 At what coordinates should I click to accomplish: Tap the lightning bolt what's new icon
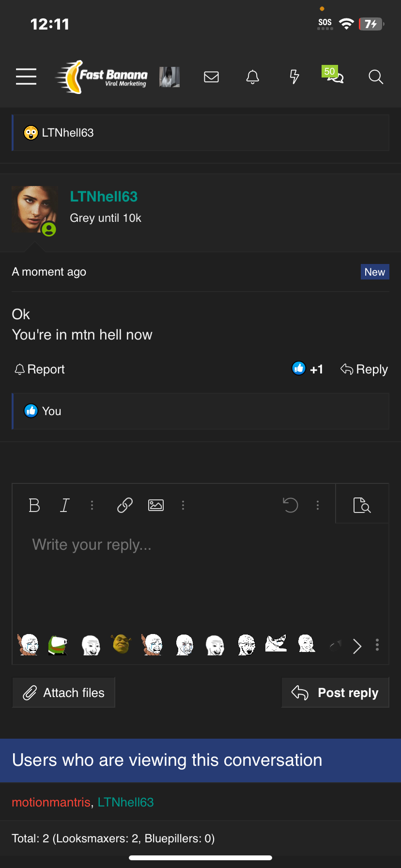tap(294, 77)
